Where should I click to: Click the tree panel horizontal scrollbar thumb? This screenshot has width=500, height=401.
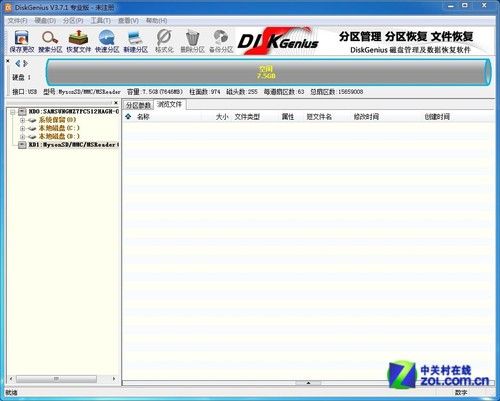tap(56, 379)
